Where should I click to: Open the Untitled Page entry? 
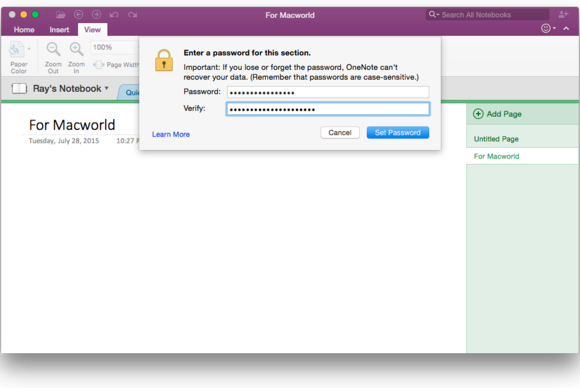point(522,139)
